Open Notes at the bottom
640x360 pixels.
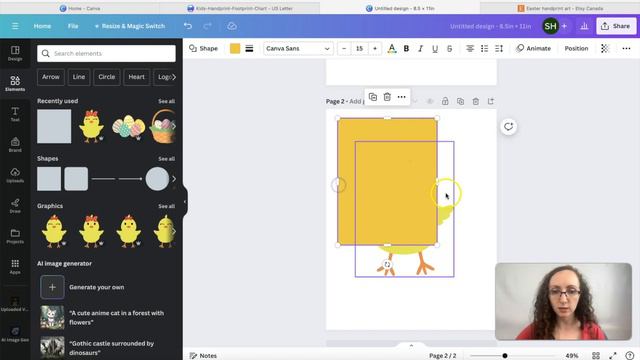(203, 356)
